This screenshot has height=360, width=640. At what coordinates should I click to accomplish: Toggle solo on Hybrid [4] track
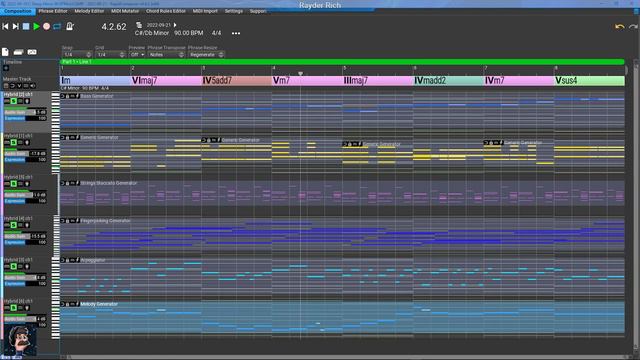(13, 225)
